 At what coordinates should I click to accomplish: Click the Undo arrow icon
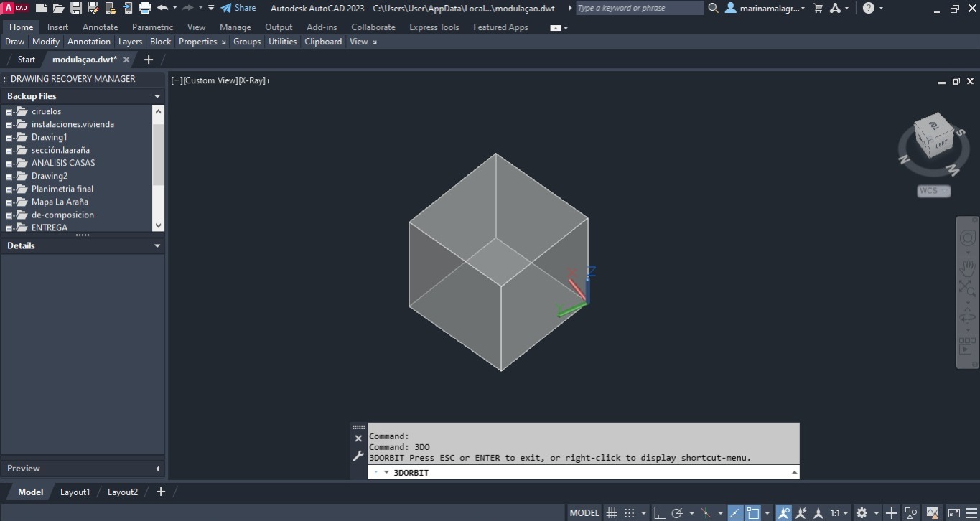pyautogui.click(x=162, y=8)
